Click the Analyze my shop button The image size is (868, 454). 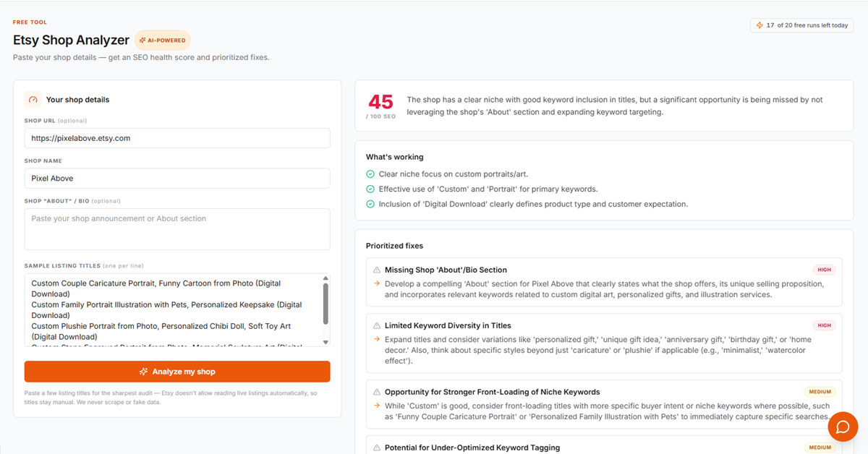177,372
